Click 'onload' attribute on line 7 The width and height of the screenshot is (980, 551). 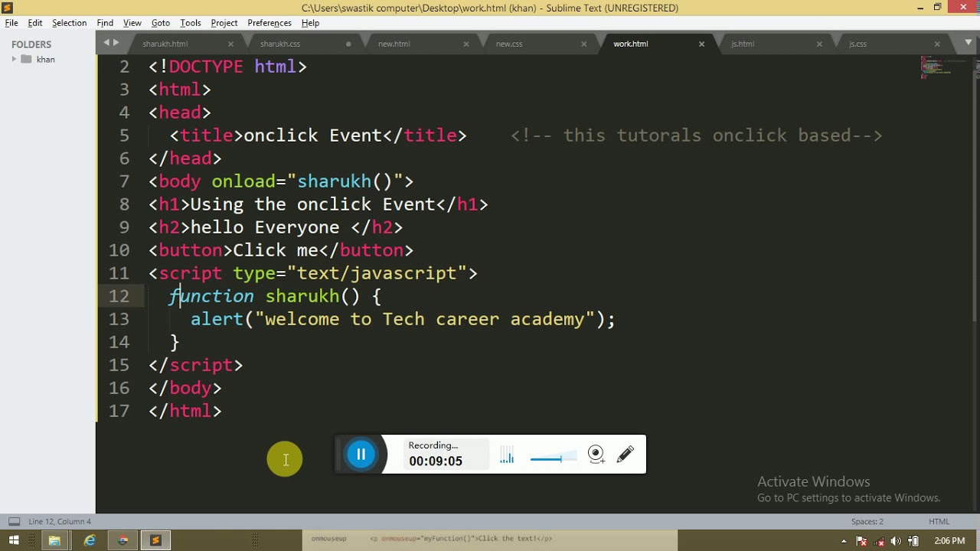pyautogui.click(x=243, y=181)
